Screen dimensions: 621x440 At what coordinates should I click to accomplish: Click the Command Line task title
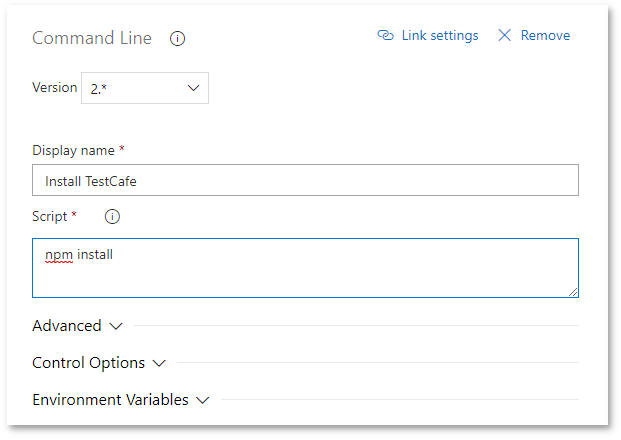click(x=92, y=38)
